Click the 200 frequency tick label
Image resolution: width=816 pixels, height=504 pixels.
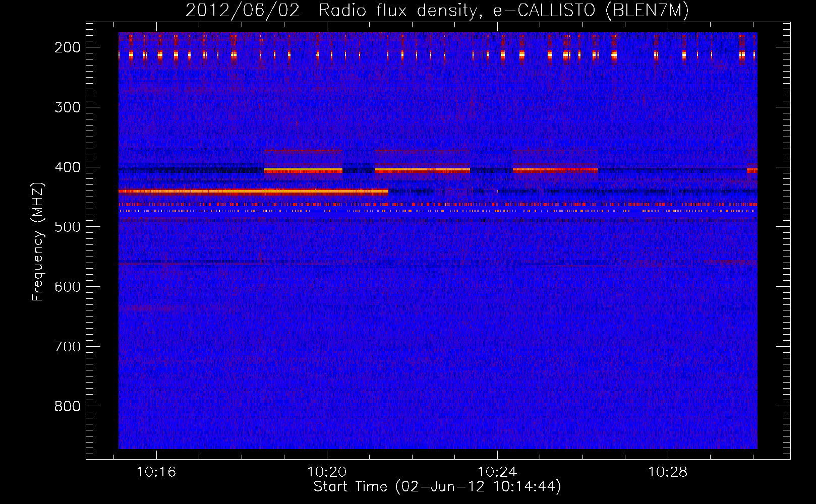point(67,47)
